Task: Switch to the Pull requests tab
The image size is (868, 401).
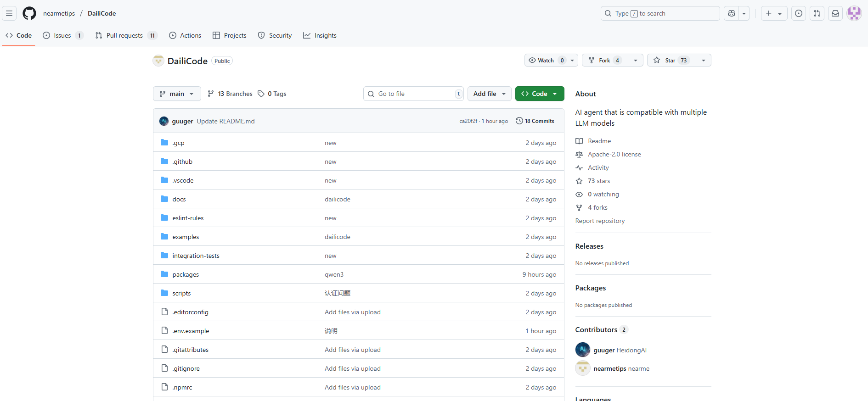Action: pos(124,35)
